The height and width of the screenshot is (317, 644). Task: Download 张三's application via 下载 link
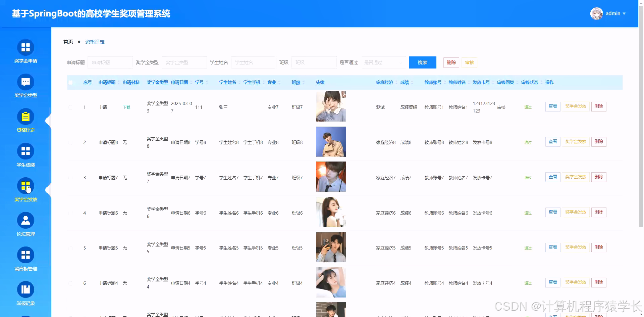126,107
